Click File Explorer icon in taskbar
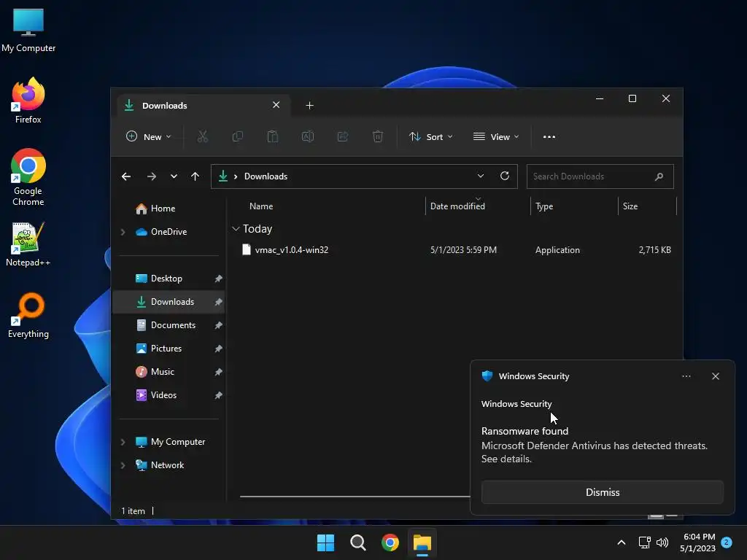 422,542
